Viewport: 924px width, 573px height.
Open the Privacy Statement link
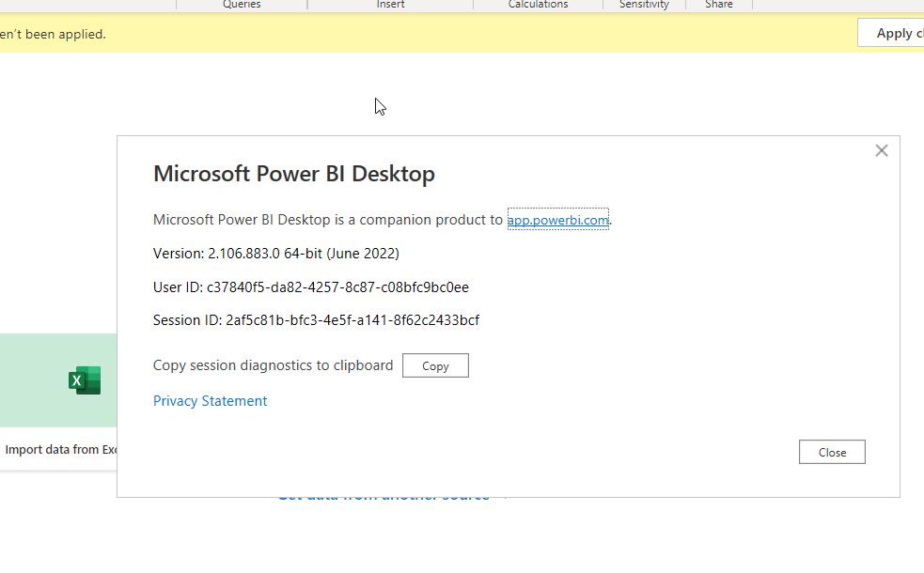(x=210, y=401)
